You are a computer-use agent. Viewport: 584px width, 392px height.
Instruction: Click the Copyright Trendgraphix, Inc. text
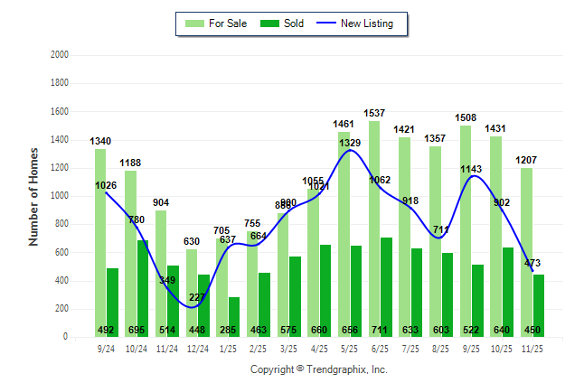318,369
